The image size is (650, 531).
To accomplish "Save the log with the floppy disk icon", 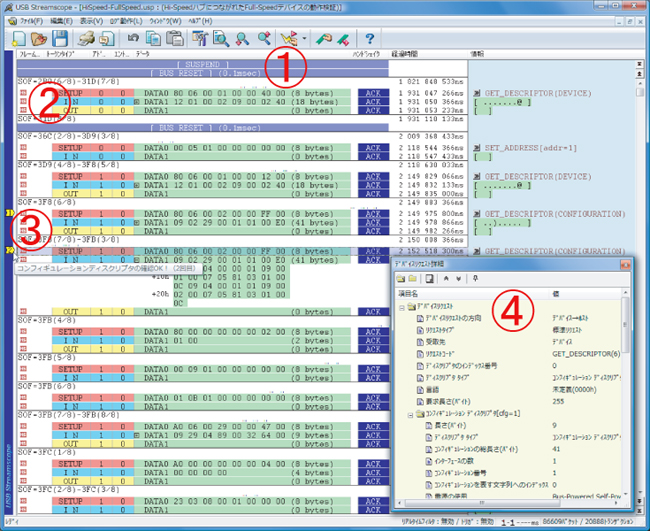I will [60, 39].
